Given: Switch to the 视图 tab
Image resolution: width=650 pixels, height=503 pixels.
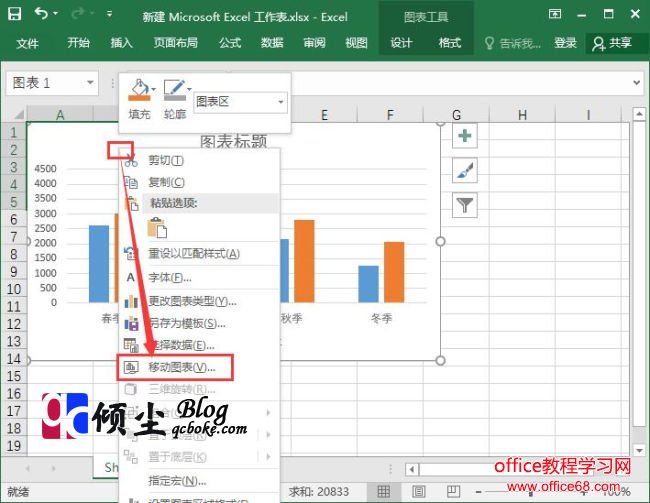Looking at the screenshot, I should click(357, 43).
